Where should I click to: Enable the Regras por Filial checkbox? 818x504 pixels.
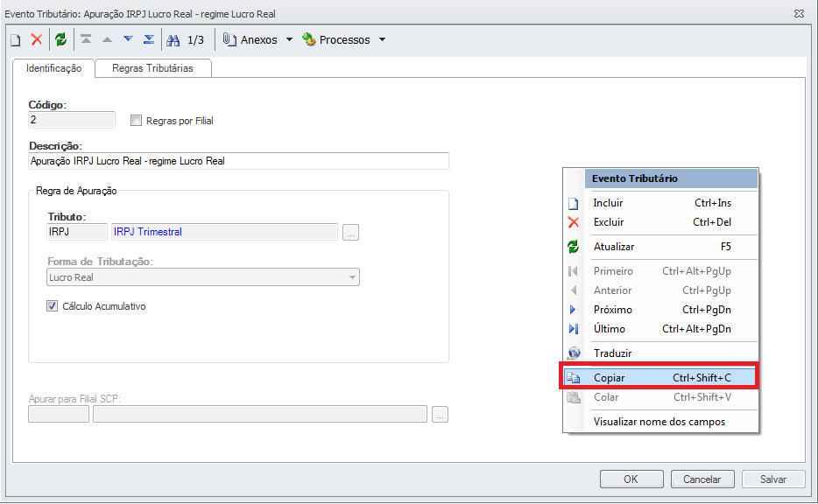coord(136,121)
